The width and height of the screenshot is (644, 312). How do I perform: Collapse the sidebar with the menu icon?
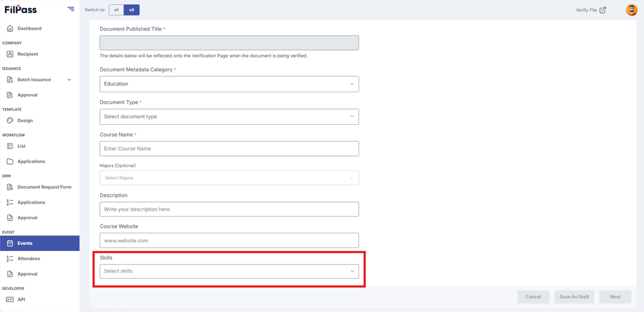[x=71, y=9]
